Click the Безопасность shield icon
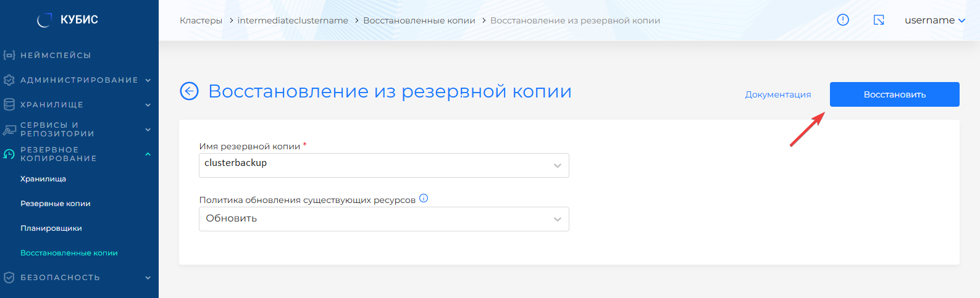The image size is (980, 298). (x=9, y=278)
